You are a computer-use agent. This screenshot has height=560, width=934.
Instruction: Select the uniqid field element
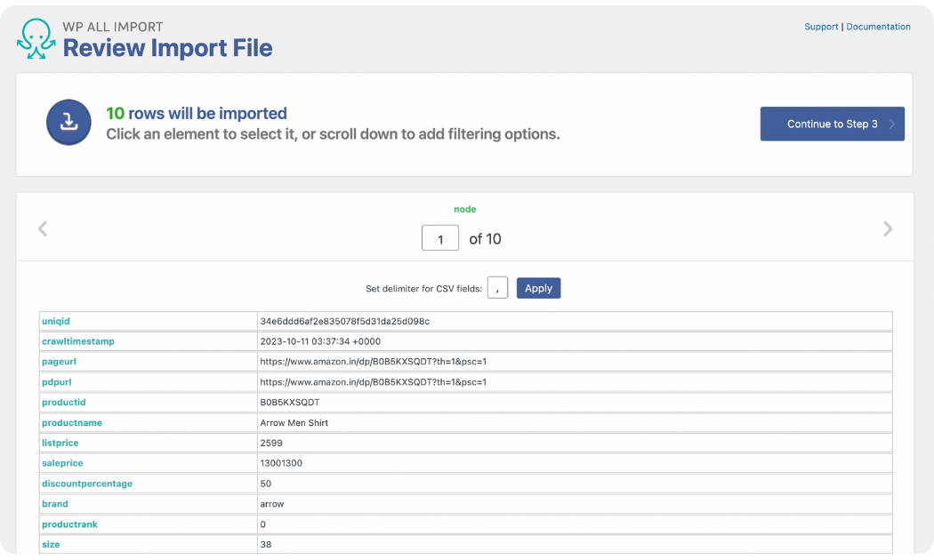54,321
